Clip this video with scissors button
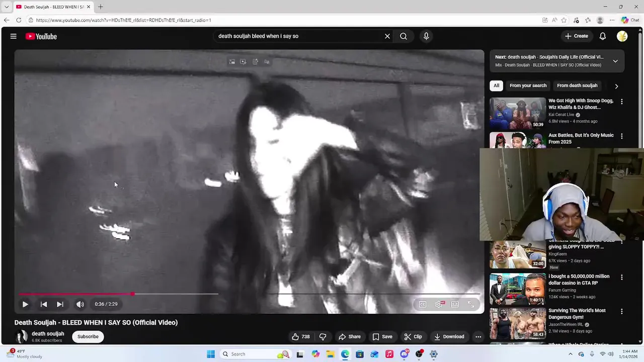Screen dimensions: 644x362 click(x=413, y=337)
